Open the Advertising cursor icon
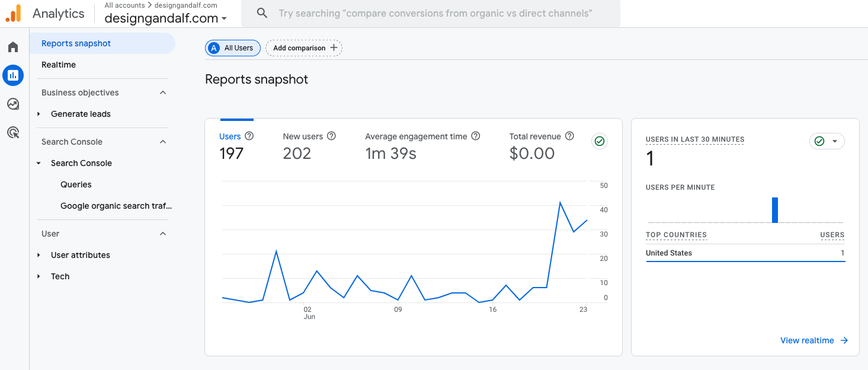 [13, 132]
